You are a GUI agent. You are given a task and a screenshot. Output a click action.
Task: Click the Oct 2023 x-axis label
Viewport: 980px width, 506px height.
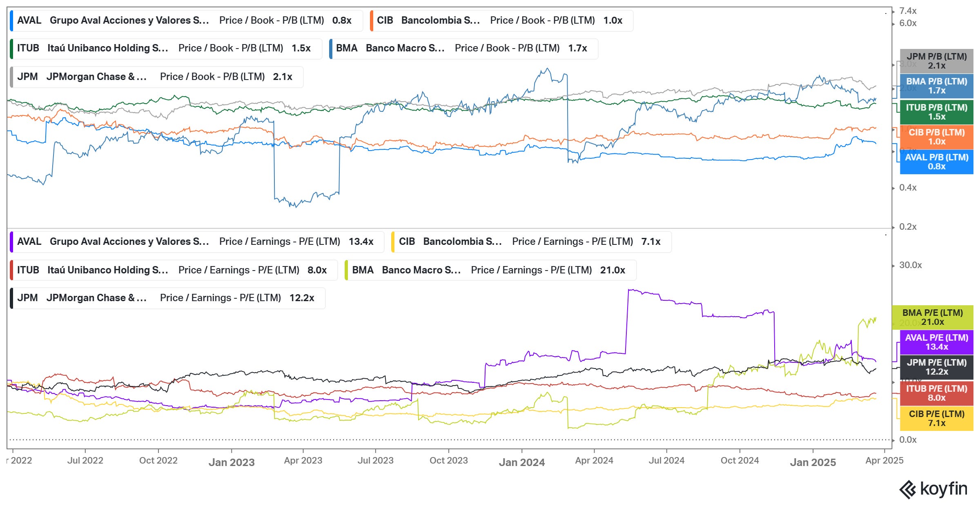pos(449,461)
